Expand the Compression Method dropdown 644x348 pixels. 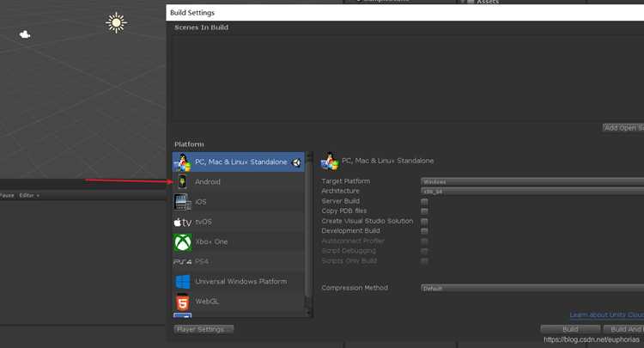tap(532, 289)
